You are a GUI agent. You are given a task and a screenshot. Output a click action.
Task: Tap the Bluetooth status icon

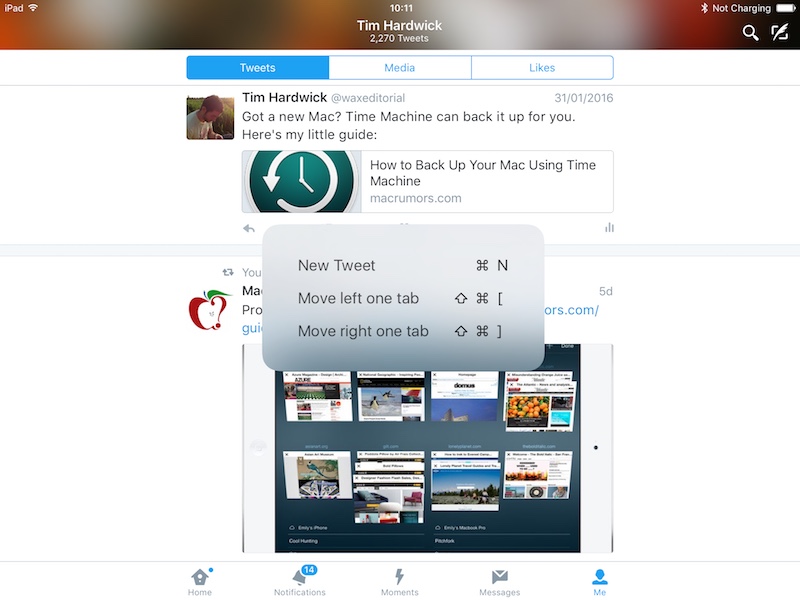[705, 8]
